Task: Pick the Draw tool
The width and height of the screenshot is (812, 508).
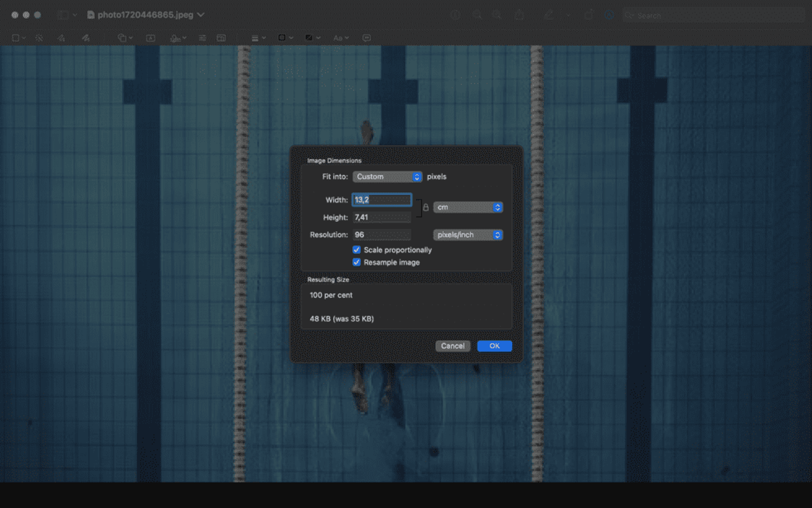Action: click(x=86, y=38)
